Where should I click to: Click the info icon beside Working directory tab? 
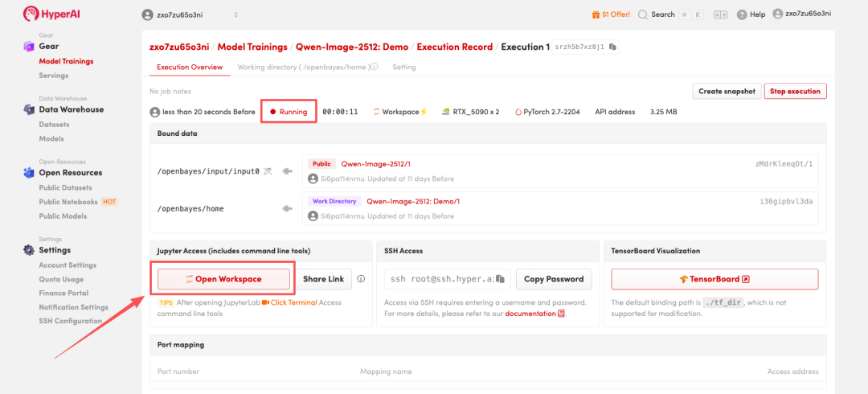coord(375,68)
